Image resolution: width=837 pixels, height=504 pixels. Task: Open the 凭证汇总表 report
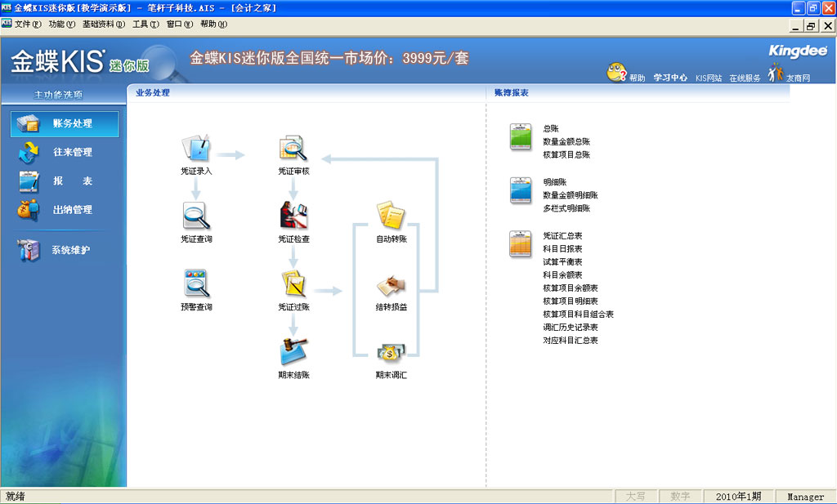click(562, 236)
